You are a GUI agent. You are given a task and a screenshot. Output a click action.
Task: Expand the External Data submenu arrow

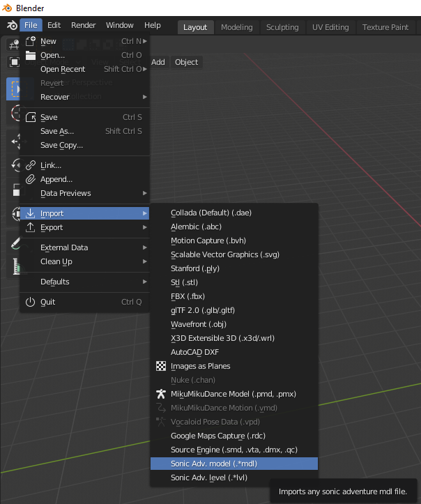(145, 247)
